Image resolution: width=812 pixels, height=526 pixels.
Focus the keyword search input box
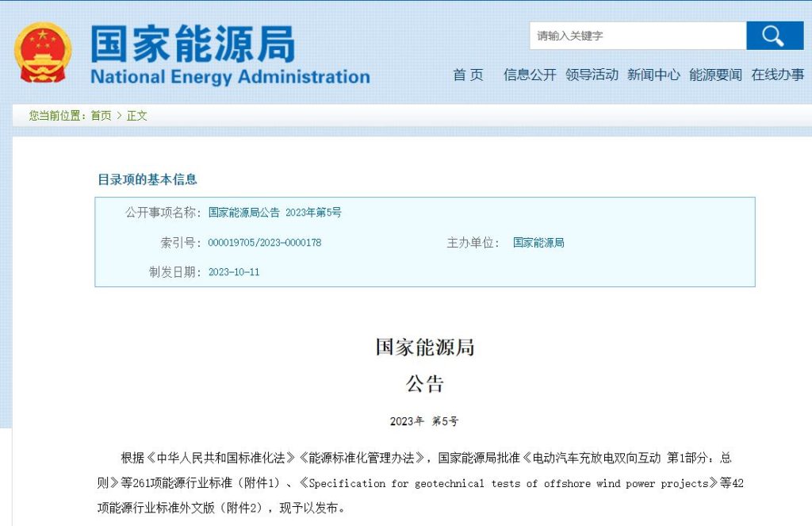point(638,36)
